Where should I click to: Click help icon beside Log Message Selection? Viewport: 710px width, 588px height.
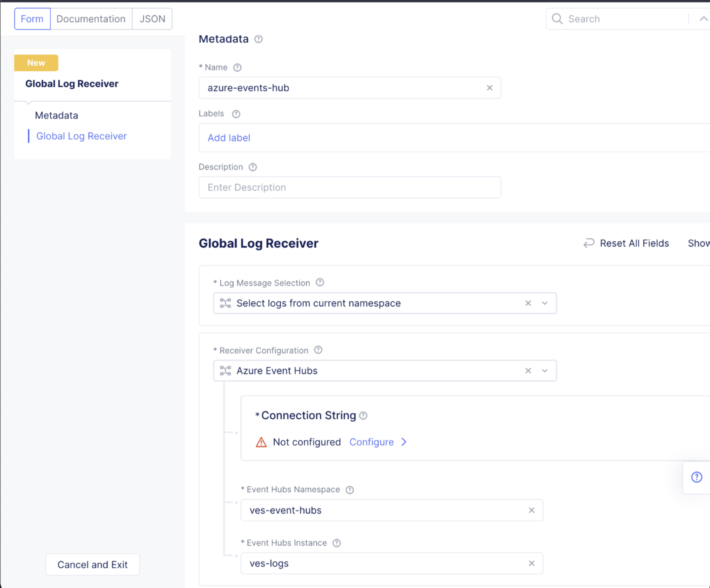320,282
